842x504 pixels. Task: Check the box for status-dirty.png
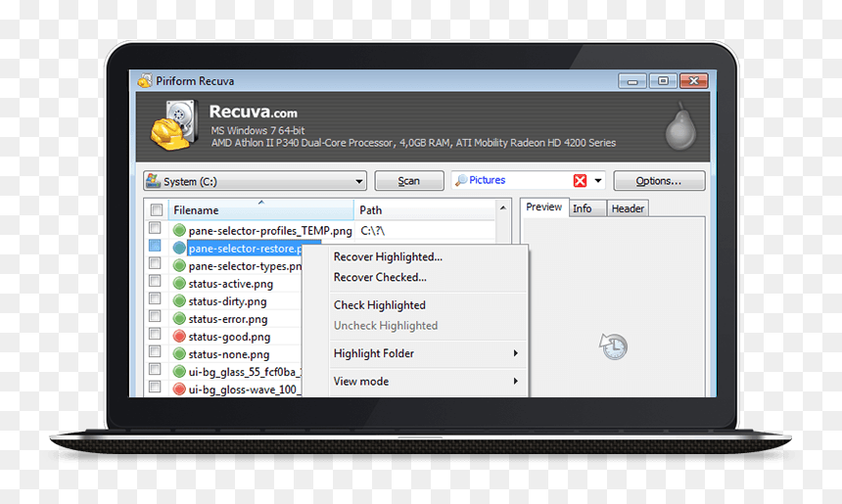[x=155, y=298]
